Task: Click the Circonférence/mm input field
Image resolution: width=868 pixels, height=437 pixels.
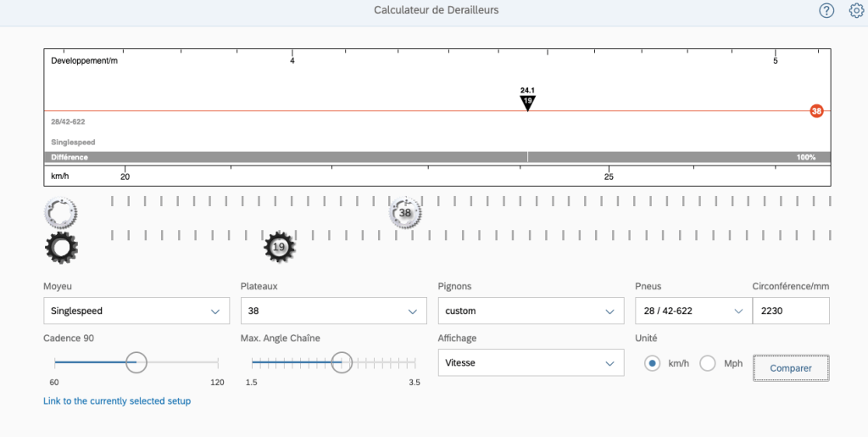Action: 790,311
